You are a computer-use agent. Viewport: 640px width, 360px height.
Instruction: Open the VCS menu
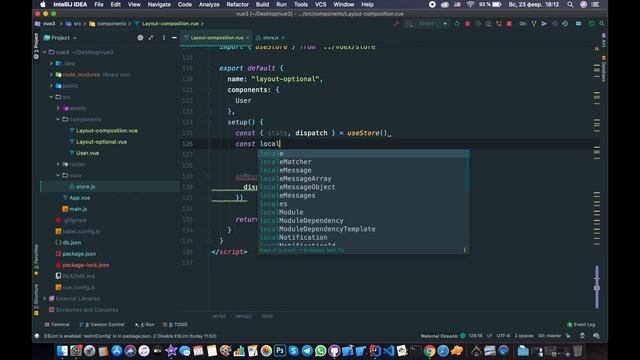coord(320,4)
